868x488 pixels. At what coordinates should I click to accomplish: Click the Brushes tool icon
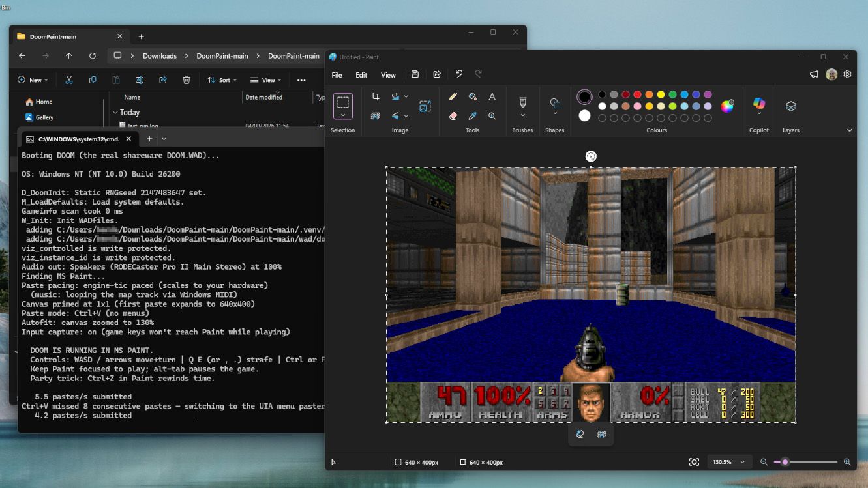tap(522, 102)
